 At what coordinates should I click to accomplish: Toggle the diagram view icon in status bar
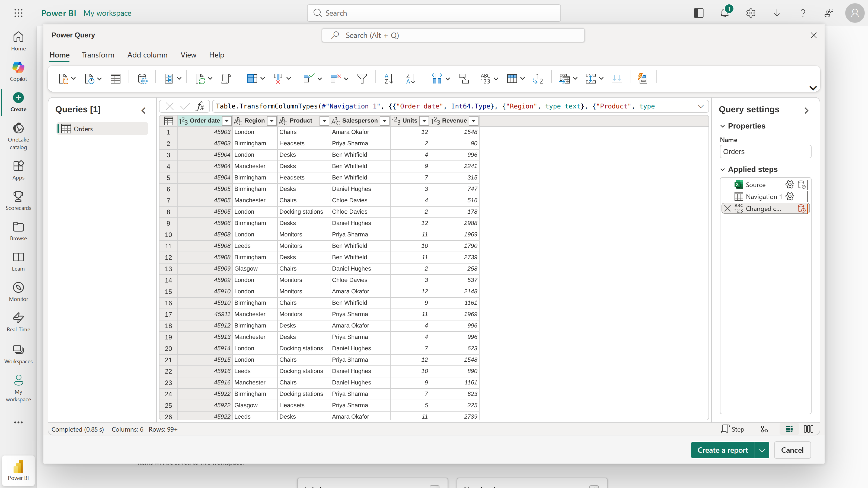tap(764, 429)
